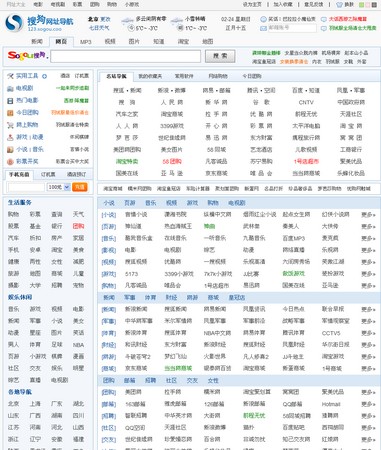
Task: Click the email envelope icon
Action: 263,28
